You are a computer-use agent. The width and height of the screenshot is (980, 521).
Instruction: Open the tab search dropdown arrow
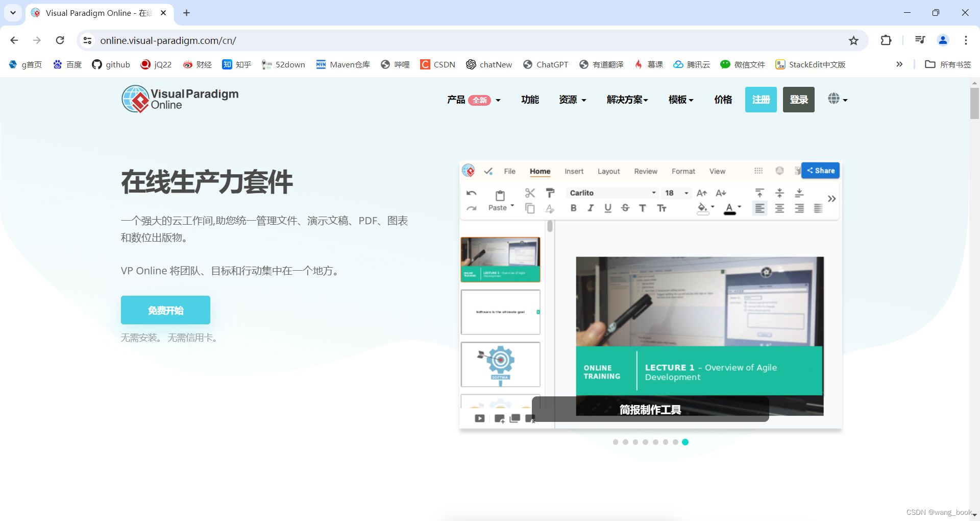[13, 13]
